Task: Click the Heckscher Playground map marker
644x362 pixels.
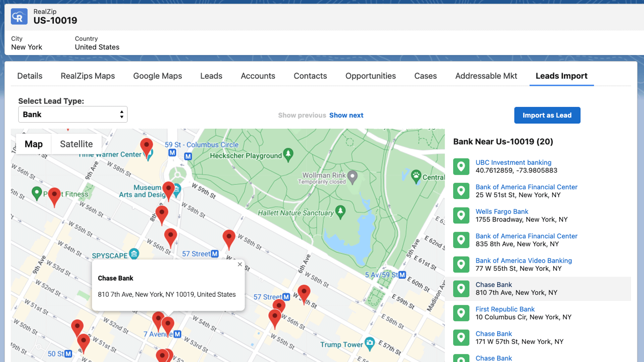Action: (288, 155)
